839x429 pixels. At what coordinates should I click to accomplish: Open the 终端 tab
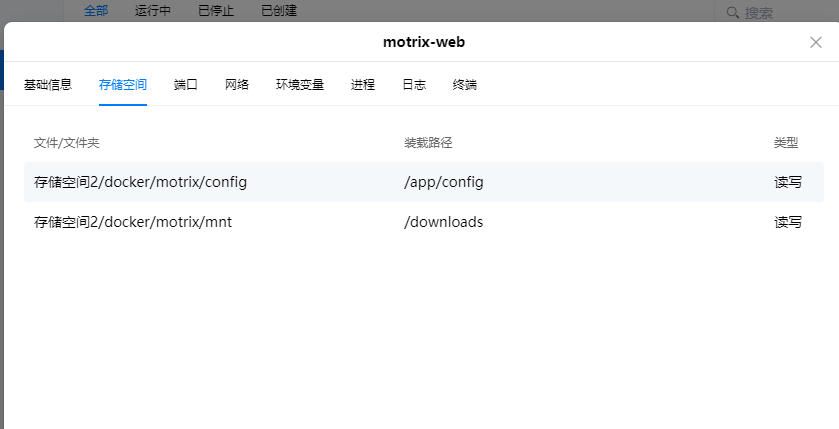[465, 85]
